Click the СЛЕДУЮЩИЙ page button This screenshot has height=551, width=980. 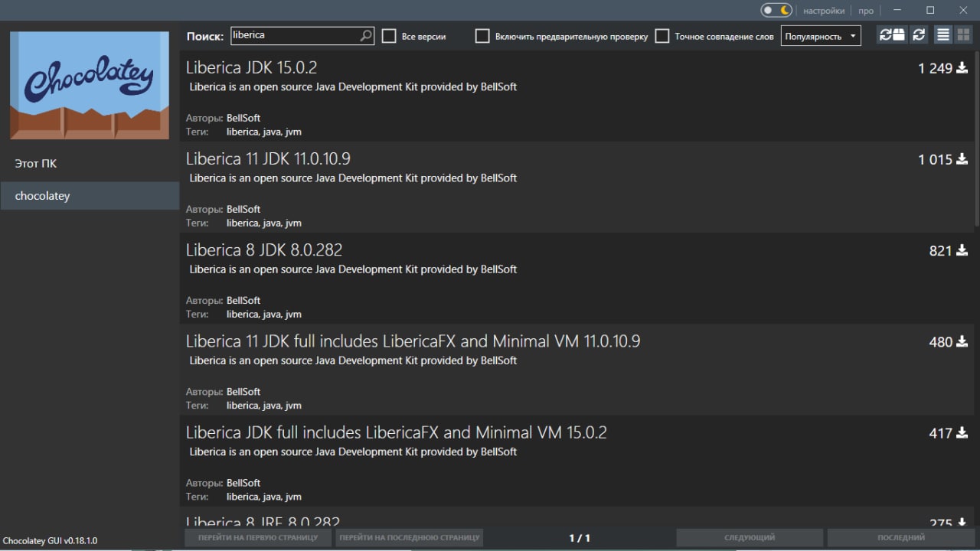point(750,537)
